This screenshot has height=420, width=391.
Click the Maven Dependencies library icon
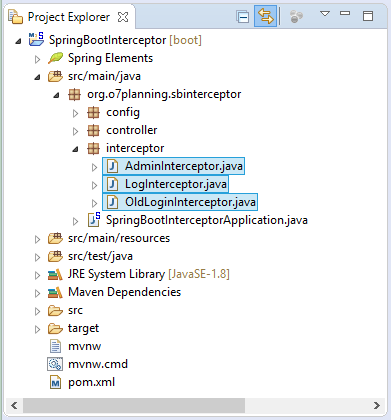55,292
